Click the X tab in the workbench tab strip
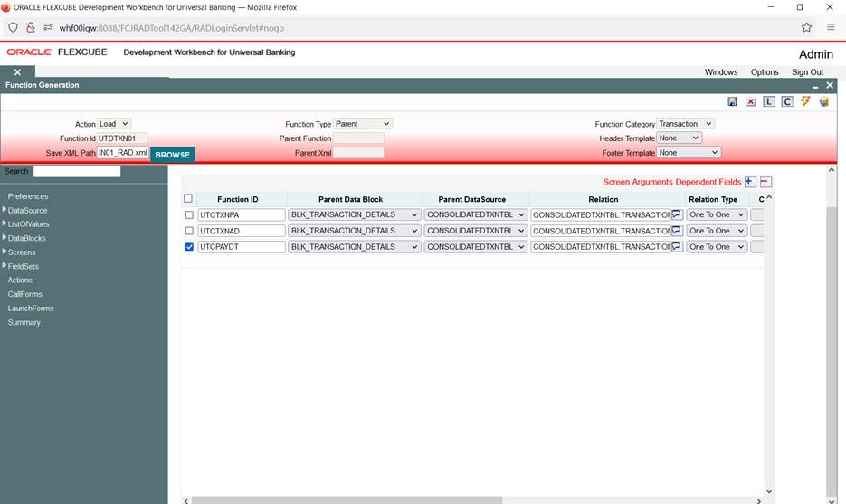 tap(17, 72)
